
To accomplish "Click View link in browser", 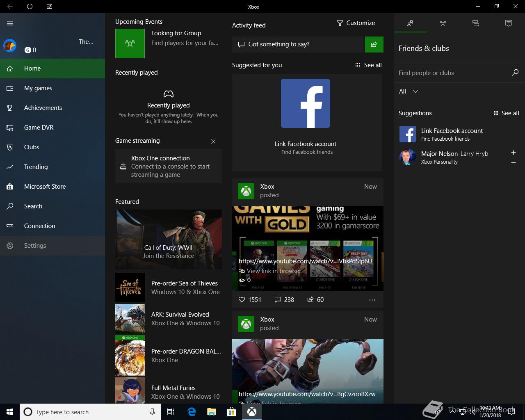I will [x=270, y=271].
